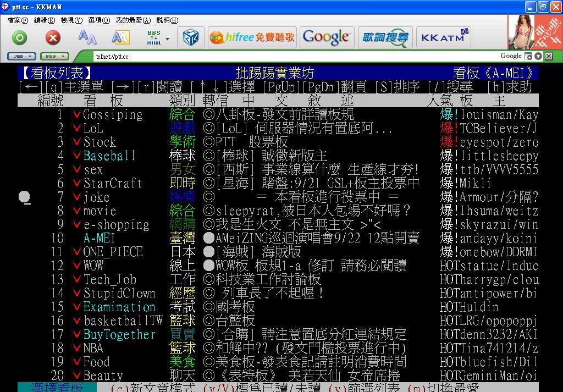Select the e-shopping board name
The height and width of the screenshot is (392, 563).
pyautogui.click(x=116, y=225)
